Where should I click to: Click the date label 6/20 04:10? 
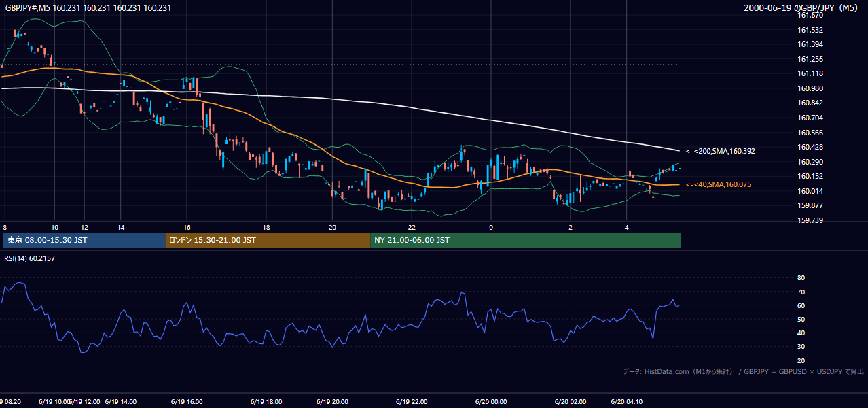tap(627, 402)
